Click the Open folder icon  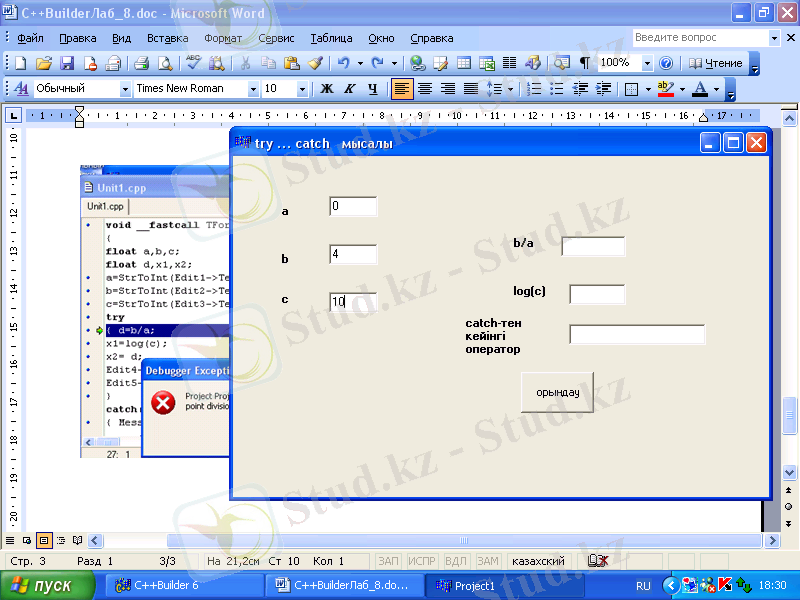(x=44, y=63)
